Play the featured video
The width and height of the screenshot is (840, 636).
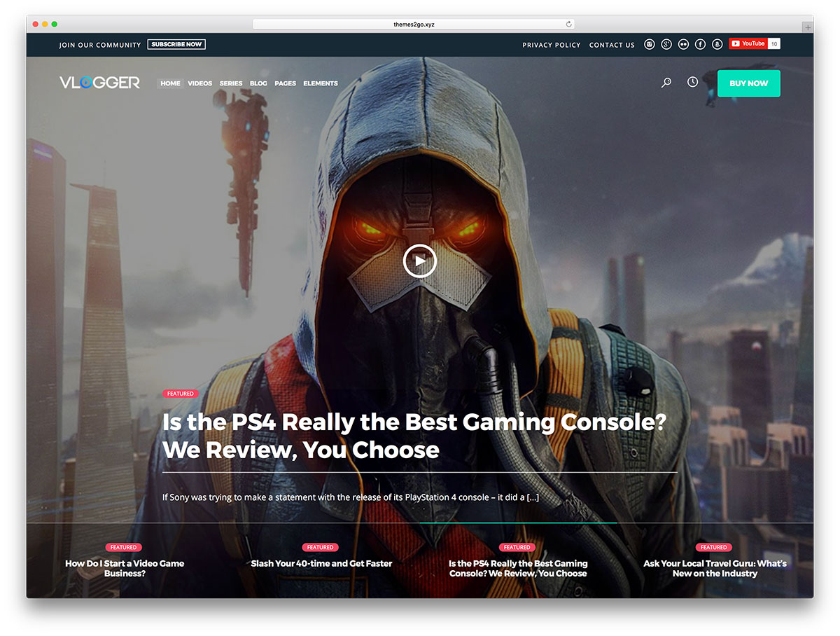[x=420, y=261]
